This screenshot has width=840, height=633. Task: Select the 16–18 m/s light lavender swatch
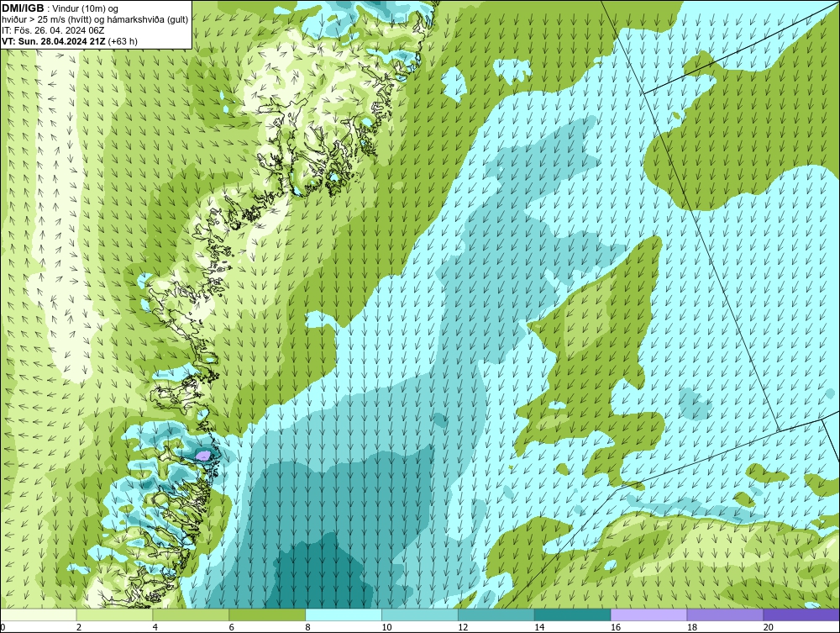tap(648, 615)
